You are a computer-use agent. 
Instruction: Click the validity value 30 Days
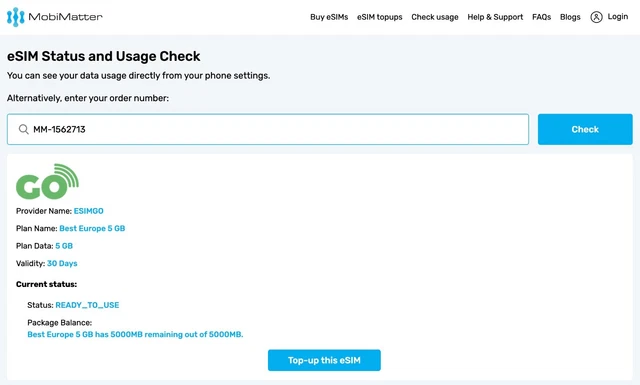pyautogui.click(x=62, y=264)
